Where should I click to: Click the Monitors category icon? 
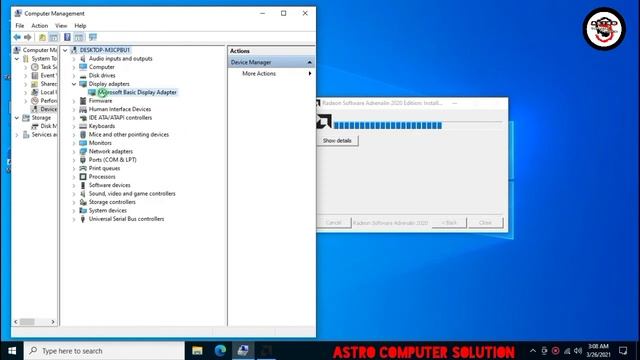(83, 143)
